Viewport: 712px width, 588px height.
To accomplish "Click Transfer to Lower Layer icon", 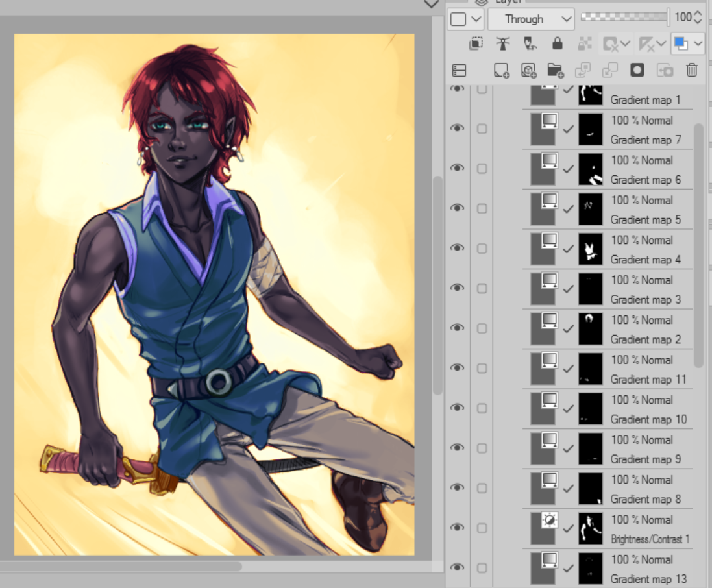I will coord(583,70).
